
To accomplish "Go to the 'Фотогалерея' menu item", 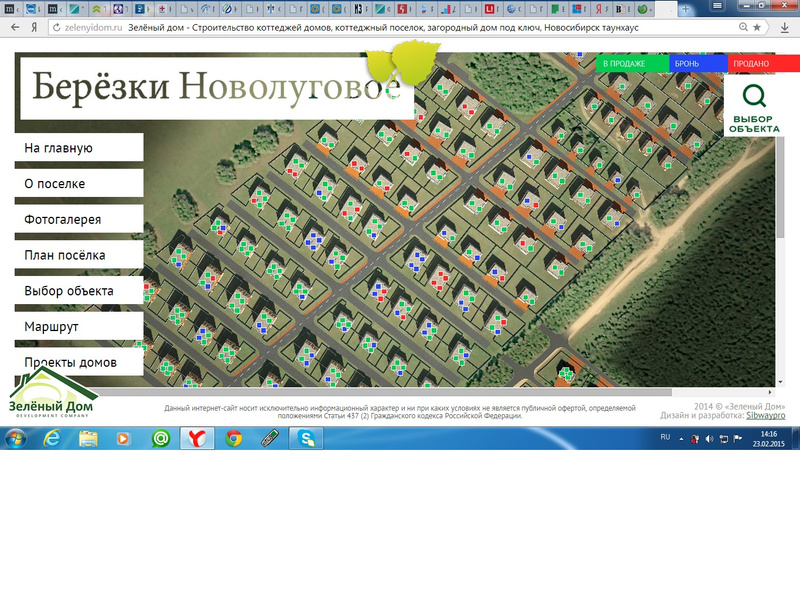I will coord(78,220).
